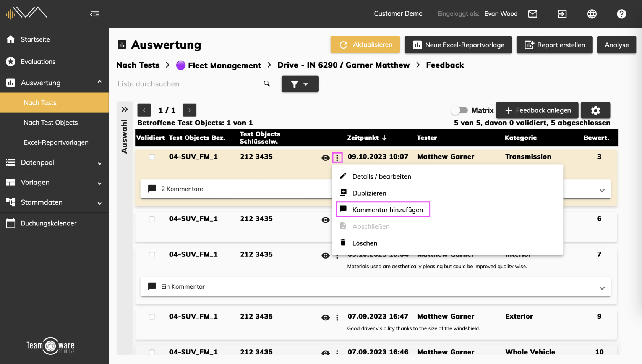Expand the 2 Kommentare panel chevron

[602, 190]
